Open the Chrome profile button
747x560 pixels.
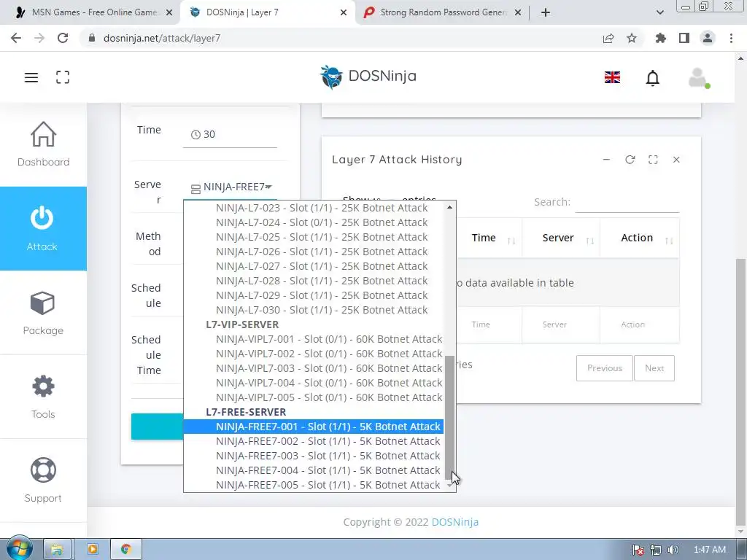click(708, 38)
